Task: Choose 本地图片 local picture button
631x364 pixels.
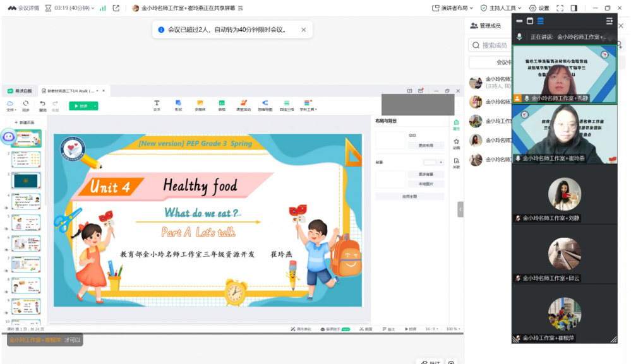Action: click(x=426, y=184)
